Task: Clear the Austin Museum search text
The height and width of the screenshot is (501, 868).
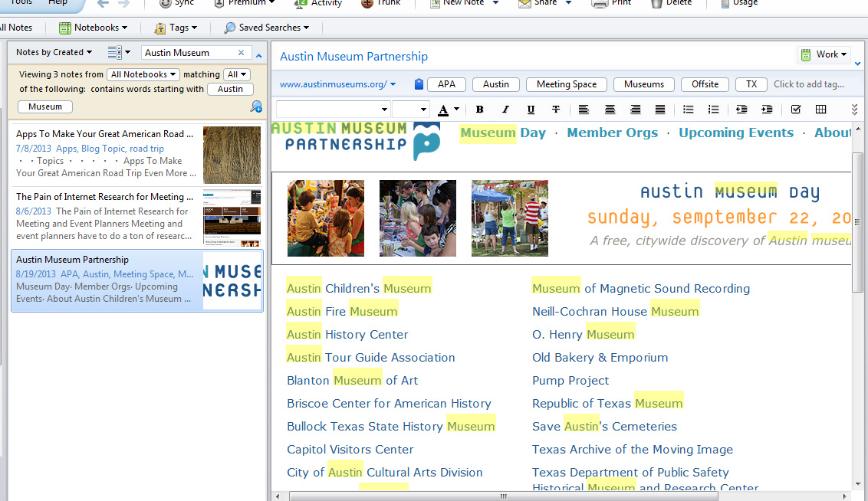Action: pos(241,53)
